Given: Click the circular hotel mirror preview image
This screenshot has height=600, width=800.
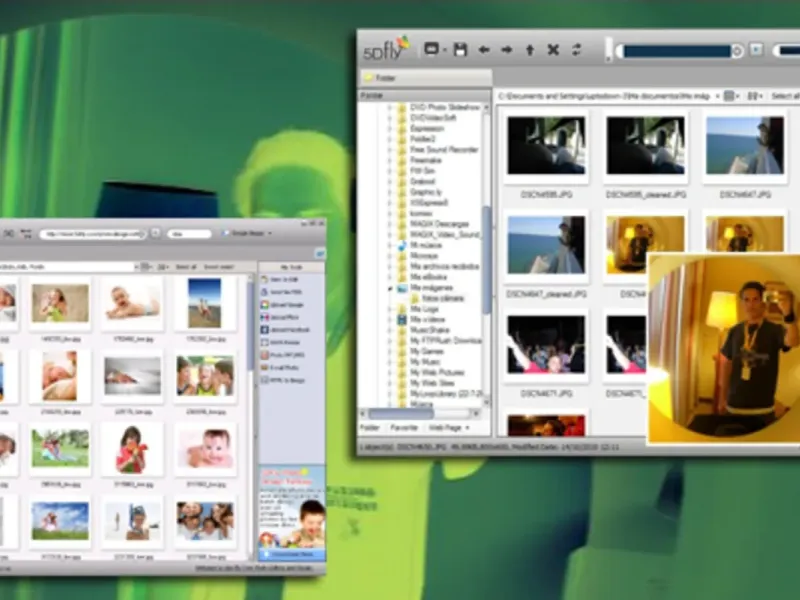Looking at the screenshot, I should pyautogui.click(x=723, y=349).
